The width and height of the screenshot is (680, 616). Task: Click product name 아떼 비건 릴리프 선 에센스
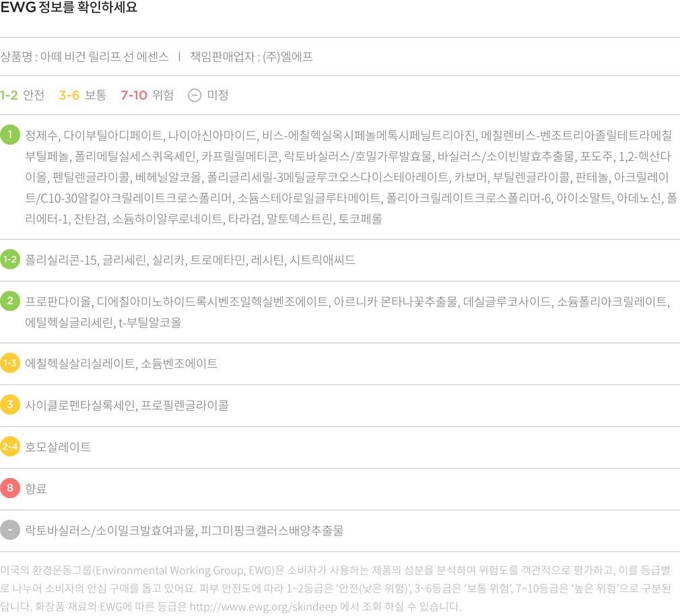point(104,57)
